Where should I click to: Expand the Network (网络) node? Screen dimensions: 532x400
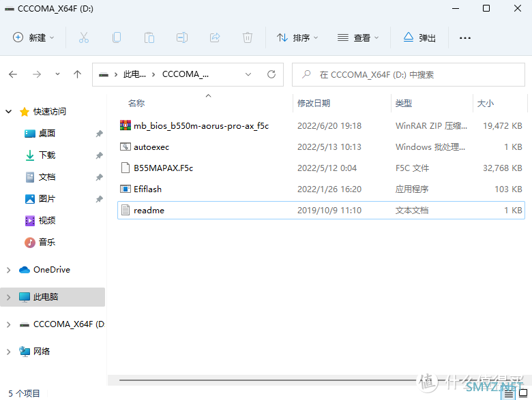(9, 352)
